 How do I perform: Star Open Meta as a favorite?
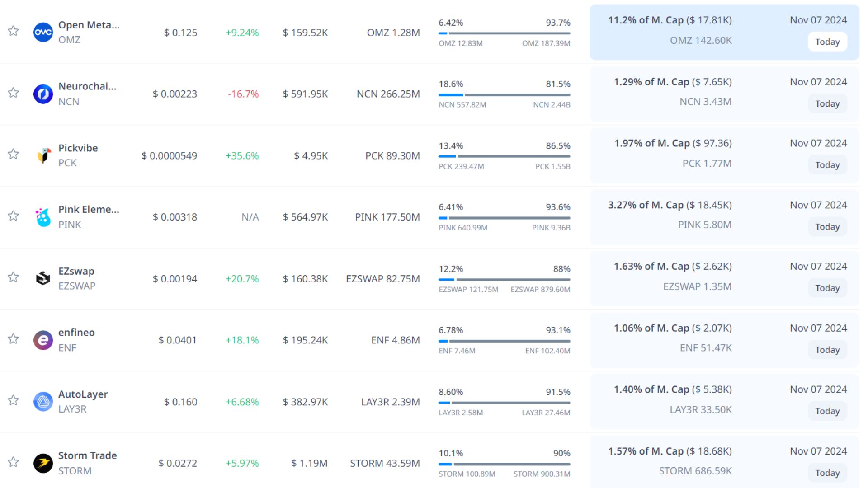[14, 31]
